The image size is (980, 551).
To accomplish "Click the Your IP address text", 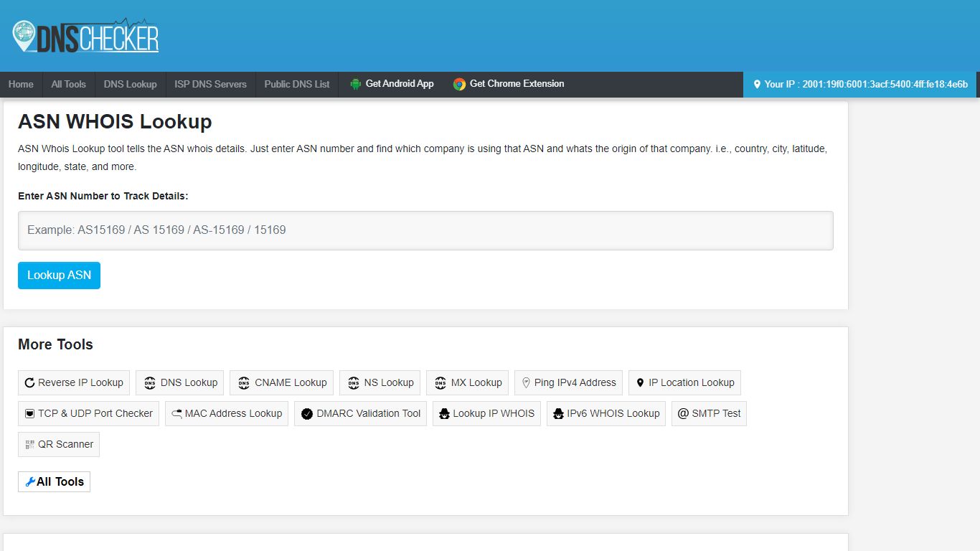I will pyautogui.click(x=866, y=84).
